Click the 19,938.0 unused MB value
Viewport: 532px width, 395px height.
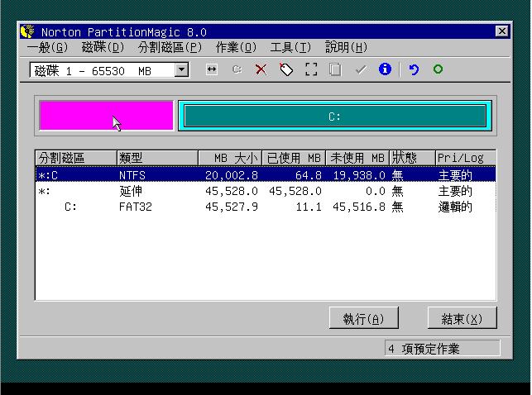(359, 175)
